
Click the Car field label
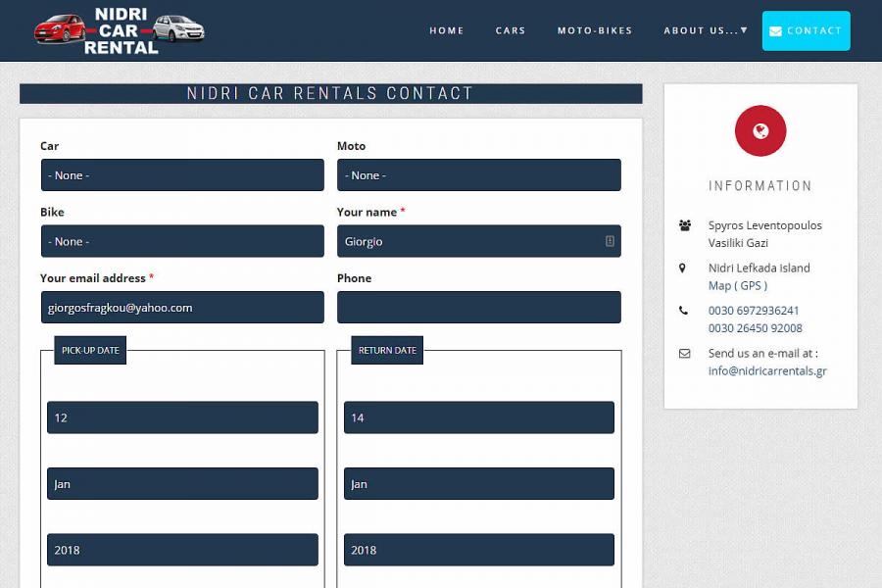[50, 146]
